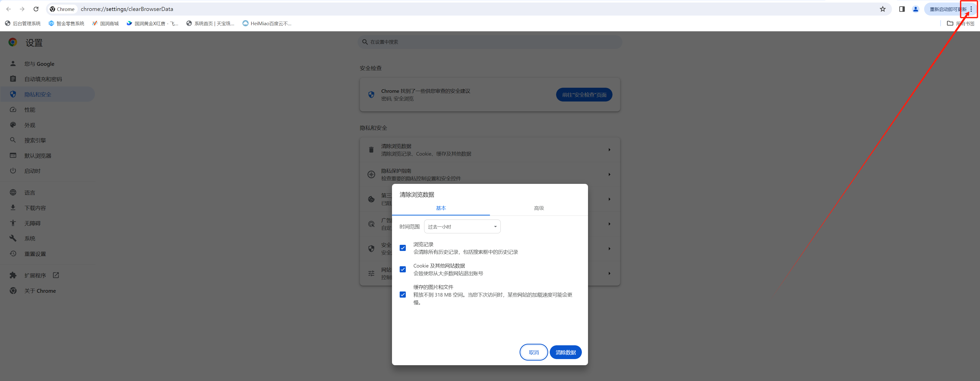This screenshot has height=381, width=980.
Task: Click the 下载内容 download icon
Action: tap(13, 208)
